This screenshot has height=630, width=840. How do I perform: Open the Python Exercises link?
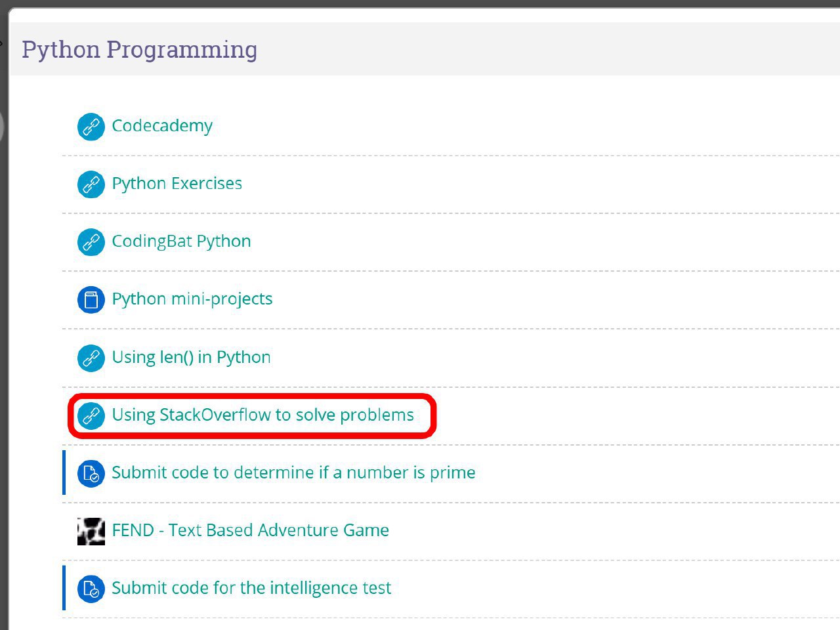tap(177, 184)
